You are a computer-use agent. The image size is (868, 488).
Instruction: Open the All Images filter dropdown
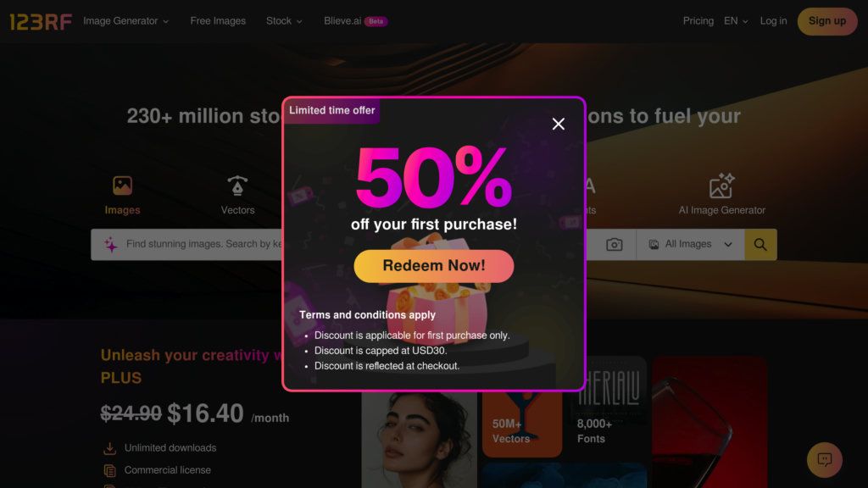click(690, 245)
